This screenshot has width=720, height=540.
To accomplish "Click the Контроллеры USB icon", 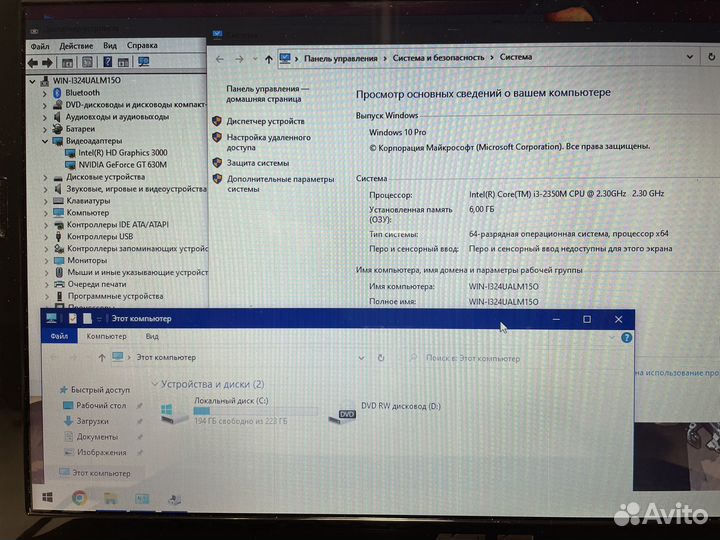I will (58, 236).
